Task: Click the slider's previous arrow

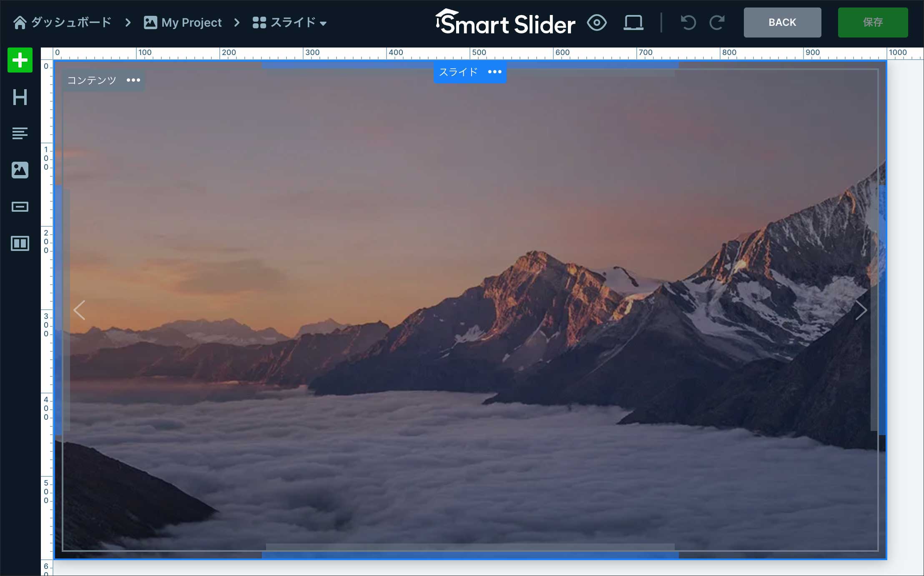Action: pyautogui.click(x=79, y=310)
